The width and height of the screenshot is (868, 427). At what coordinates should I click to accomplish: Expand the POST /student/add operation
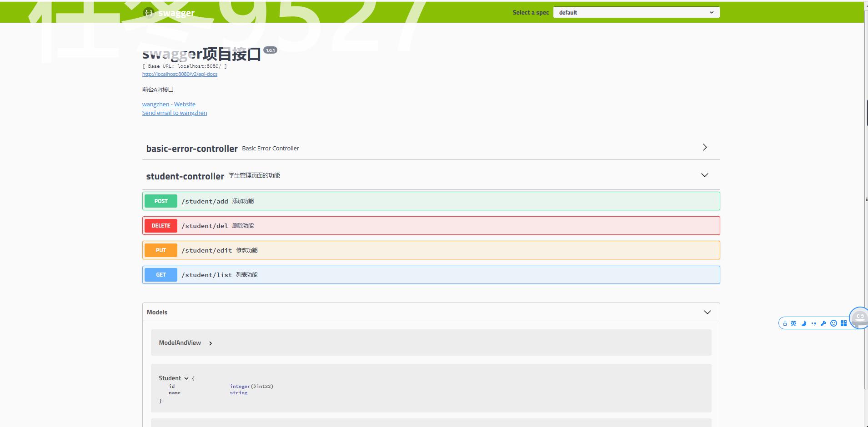point(431,201)
